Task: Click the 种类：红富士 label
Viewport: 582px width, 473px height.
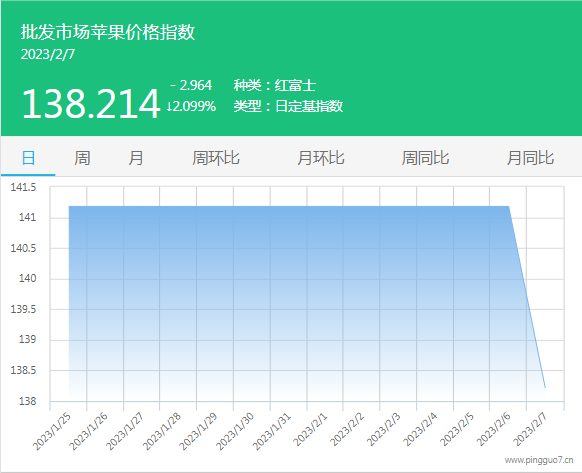Action: click(275, 85)
